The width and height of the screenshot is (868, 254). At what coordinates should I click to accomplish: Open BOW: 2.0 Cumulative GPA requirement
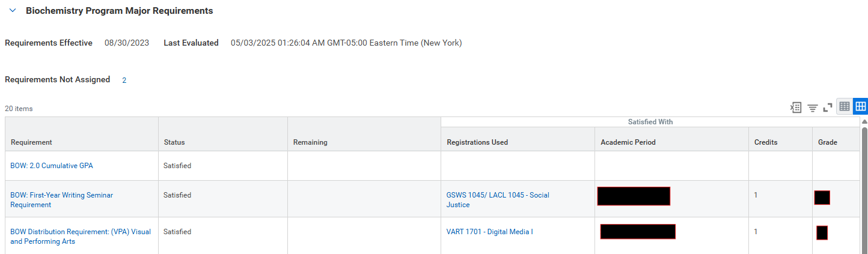pyautogui.click(x=52, y=166)
